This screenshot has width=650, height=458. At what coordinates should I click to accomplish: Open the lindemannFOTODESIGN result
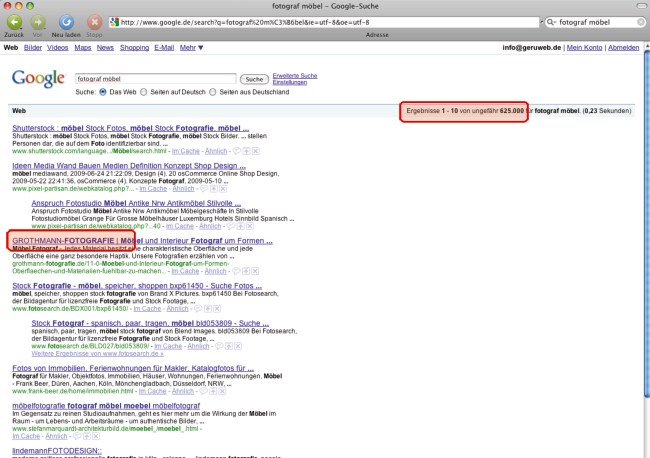pyautogui.click(x=57, y=451)
